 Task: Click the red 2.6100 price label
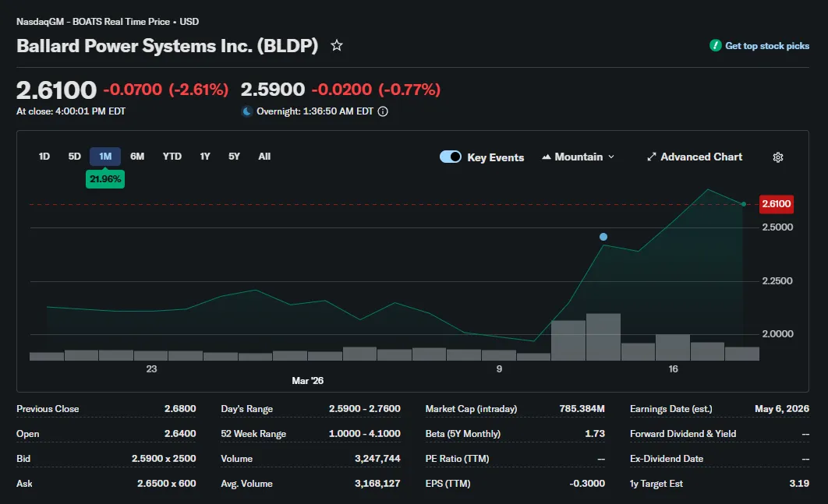coord(777,204)
